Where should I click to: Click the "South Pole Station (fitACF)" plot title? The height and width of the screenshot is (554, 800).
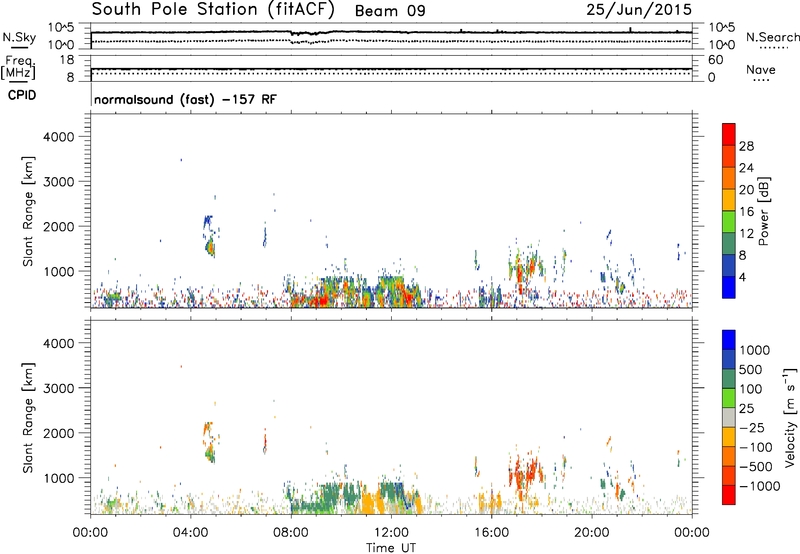pos(213,10)
